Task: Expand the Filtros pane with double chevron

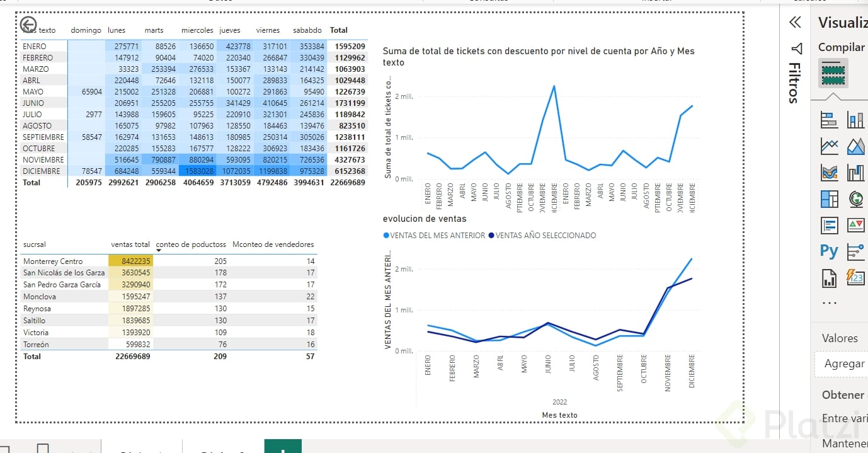Action: 795,23
